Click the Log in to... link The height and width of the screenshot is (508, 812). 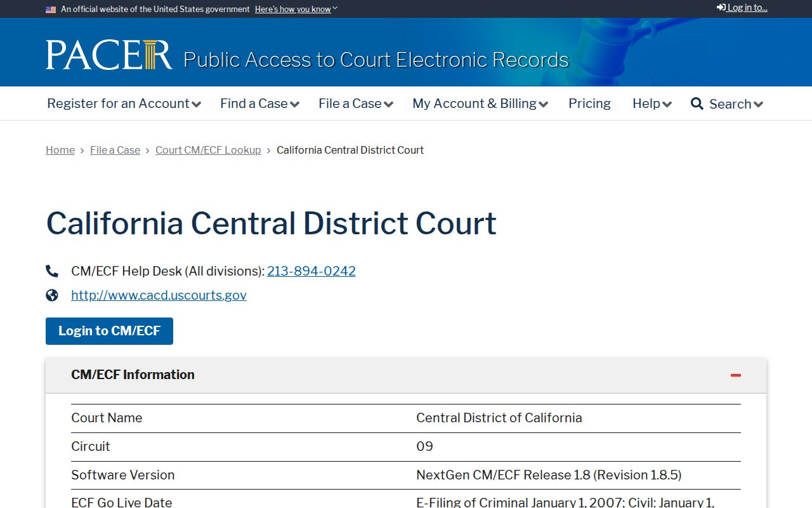(742, 8)
